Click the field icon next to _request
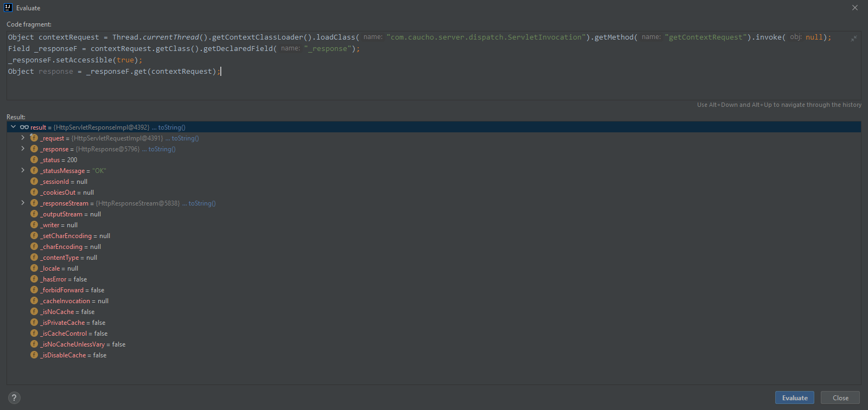This screenshot has width=868, height=410. click(34, 138)
